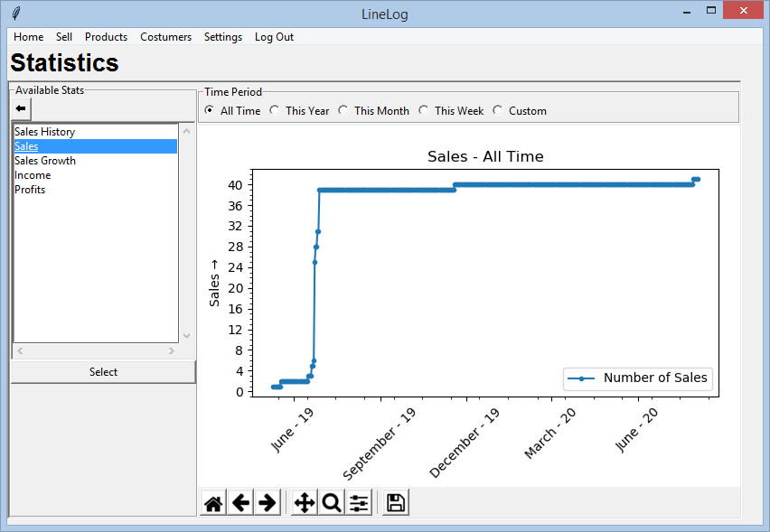Enable the Custom time period option
Screen dimensions: 770x532
(x=498, y=111)
